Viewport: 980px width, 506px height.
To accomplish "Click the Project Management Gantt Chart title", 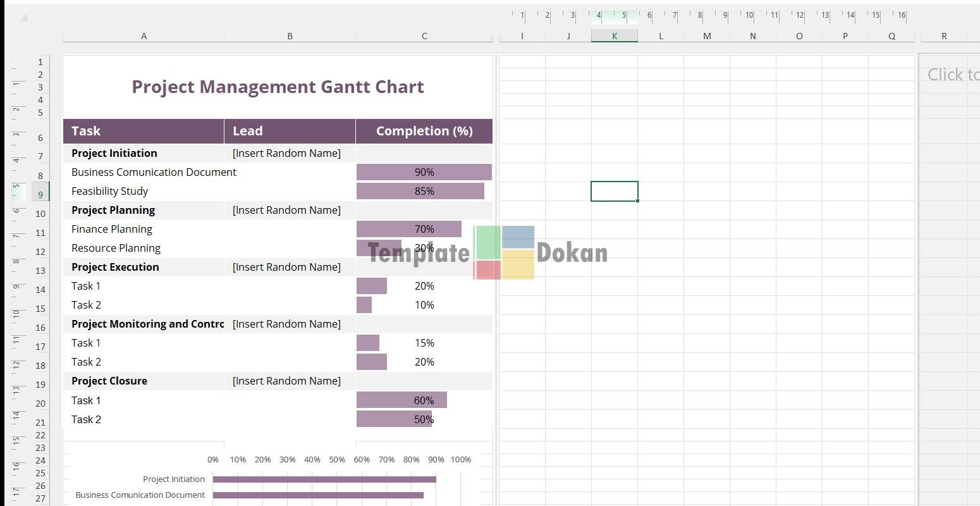I will [278, 87].
